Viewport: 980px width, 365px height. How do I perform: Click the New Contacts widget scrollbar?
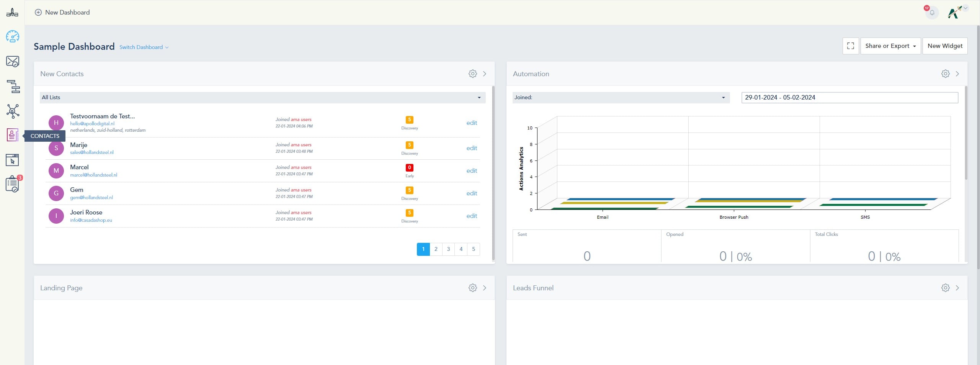pos(493,172)
